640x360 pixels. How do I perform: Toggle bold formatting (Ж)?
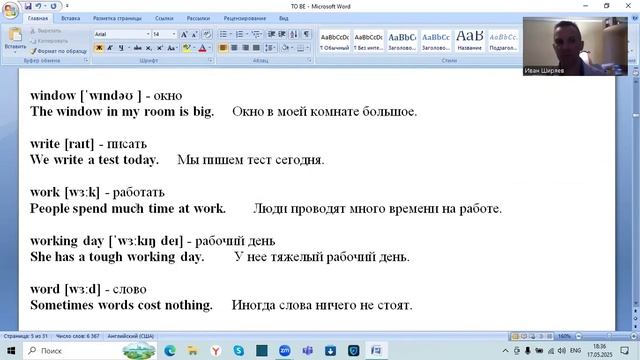click(x=99, y=48)
